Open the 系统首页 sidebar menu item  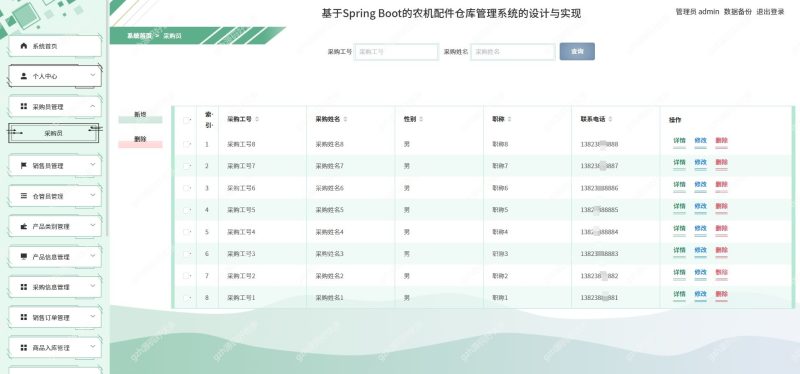coord(55,46)
